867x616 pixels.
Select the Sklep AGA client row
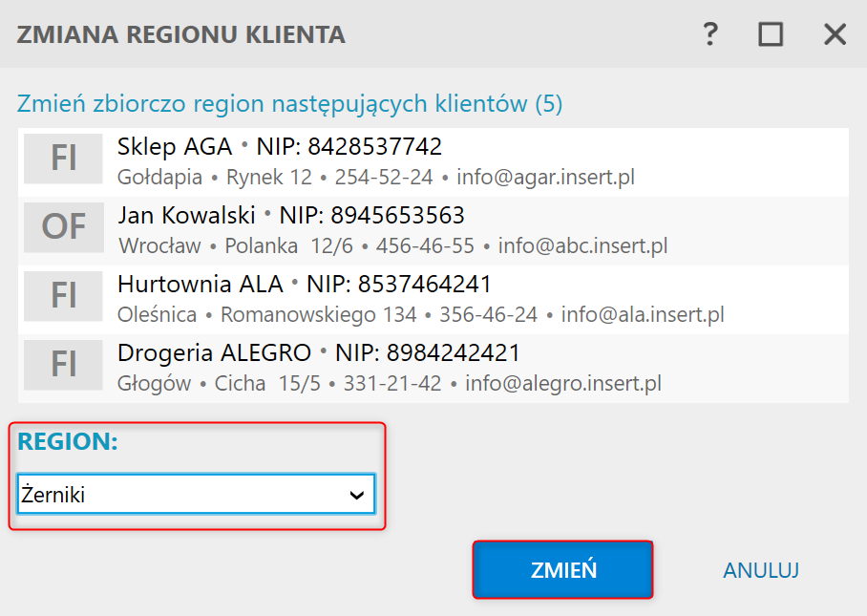click(x=433, y=162)
